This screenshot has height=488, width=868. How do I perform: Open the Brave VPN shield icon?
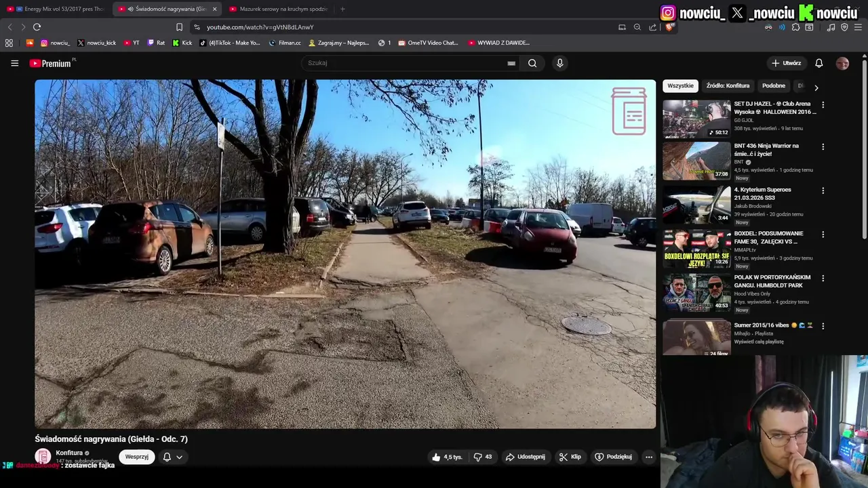[x=844, y=27]
